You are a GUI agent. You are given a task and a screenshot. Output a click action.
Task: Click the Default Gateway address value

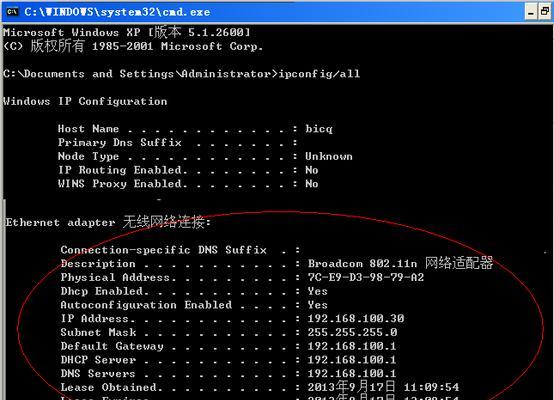(352, 346)
